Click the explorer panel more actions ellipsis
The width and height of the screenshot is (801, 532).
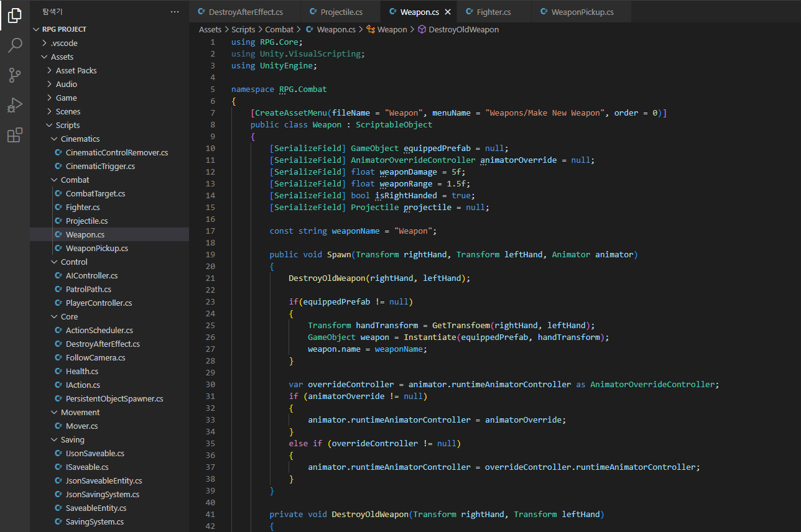175,12
